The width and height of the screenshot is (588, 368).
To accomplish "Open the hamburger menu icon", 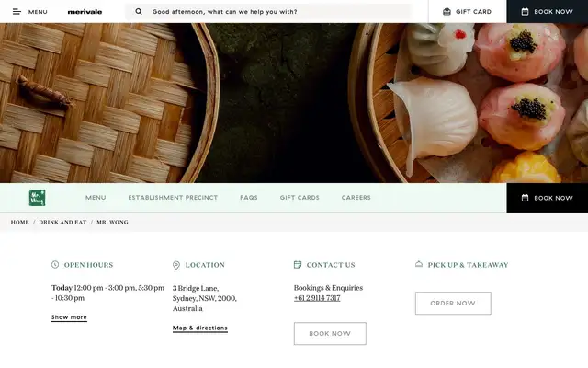I will (17, 12).
